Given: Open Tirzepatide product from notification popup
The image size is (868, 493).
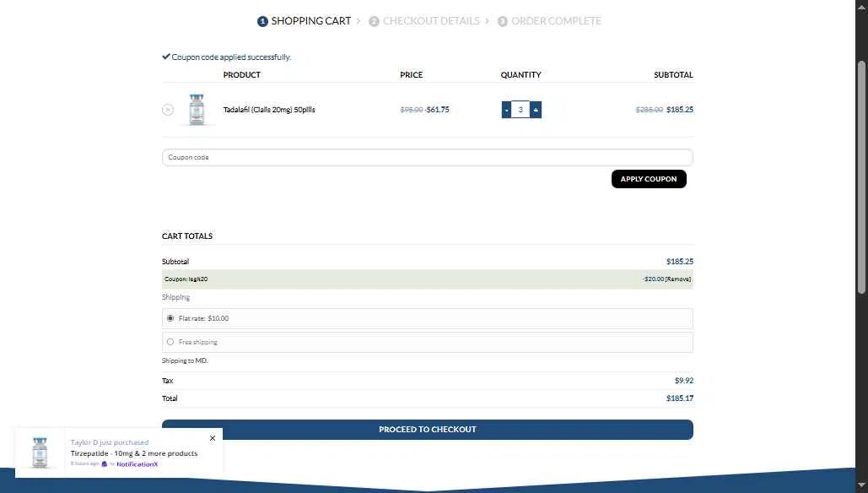Looking at the screenshot, I should point(134,453).
